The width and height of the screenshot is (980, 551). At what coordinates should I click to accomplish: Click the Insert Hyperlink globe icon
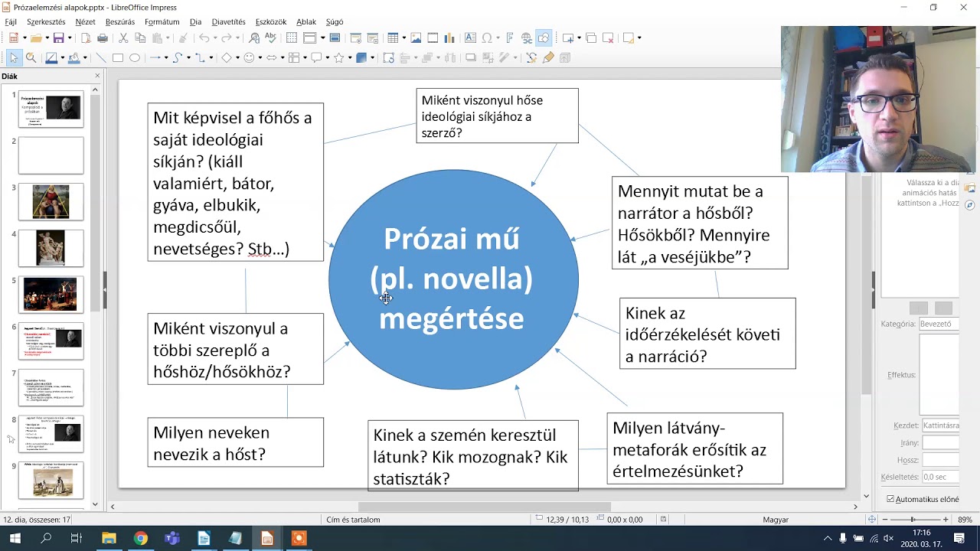coord(527,38)
